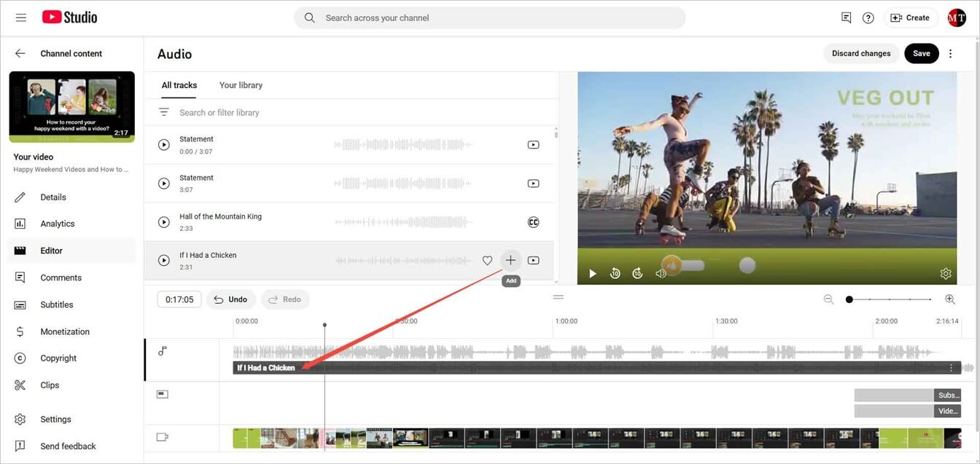Screen dimensions: 980x464
Task: Click the Discard changes button
Action: (860, 53)
